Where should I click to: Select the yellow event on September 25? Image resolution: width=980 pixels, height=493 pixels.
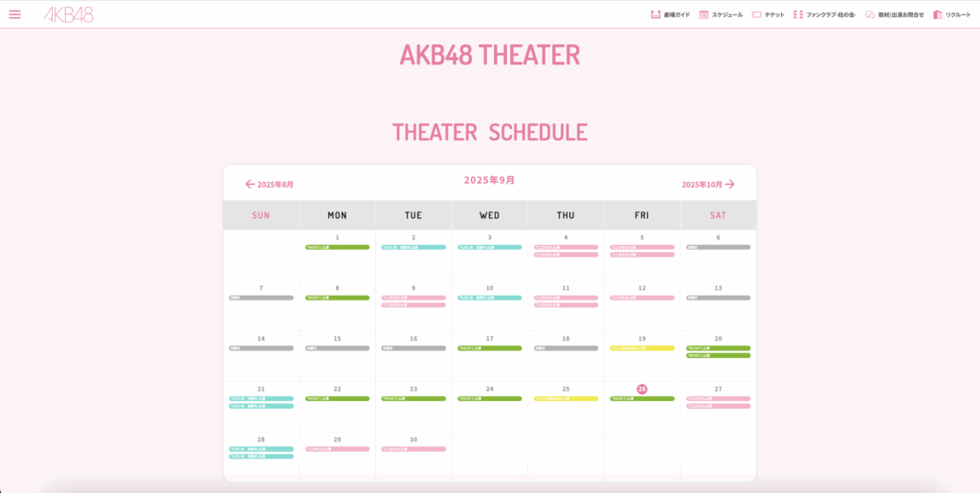coord(566,398)
